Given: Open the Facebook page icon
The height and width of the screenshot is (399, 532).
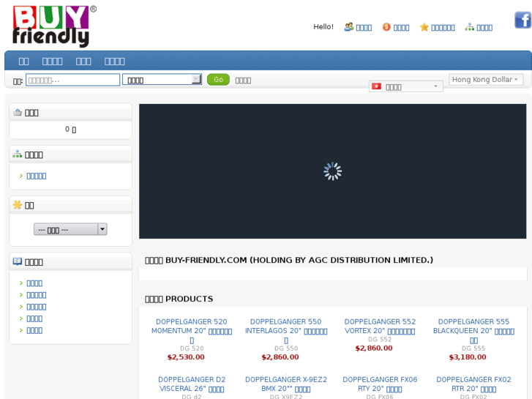Looking at the screenshot, I should [522, 20].
